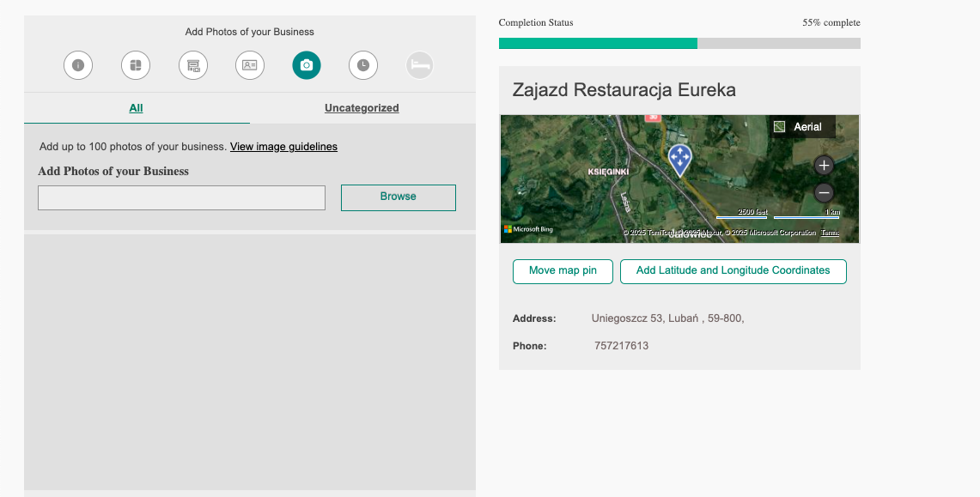Screen dimensions: 980x497
Task: Click the blue map pin marker
Action: (x=679, y=160)
